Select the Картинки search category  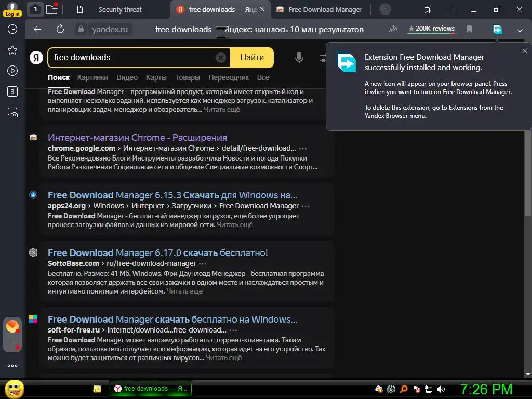[92, 77]
